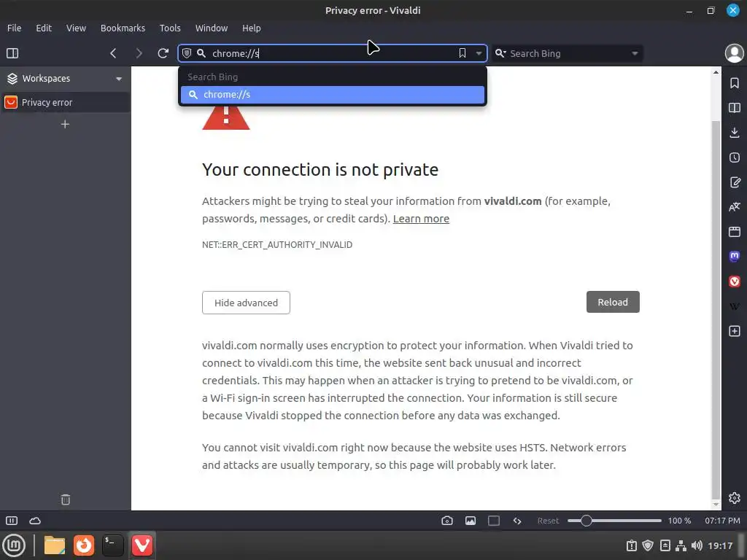
Task: Toggle images and animations icon
Action: pyautogui.click(x=471, y=521)
